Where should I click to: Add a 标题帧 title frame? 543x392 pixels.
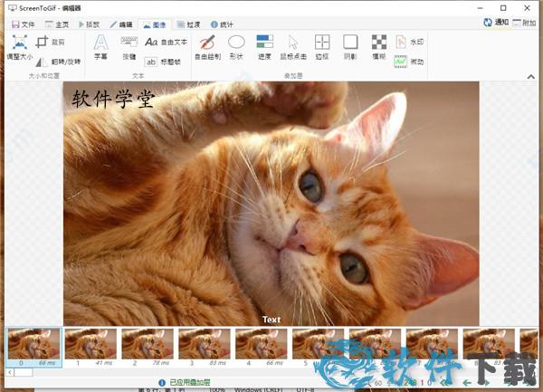(166, 62)
